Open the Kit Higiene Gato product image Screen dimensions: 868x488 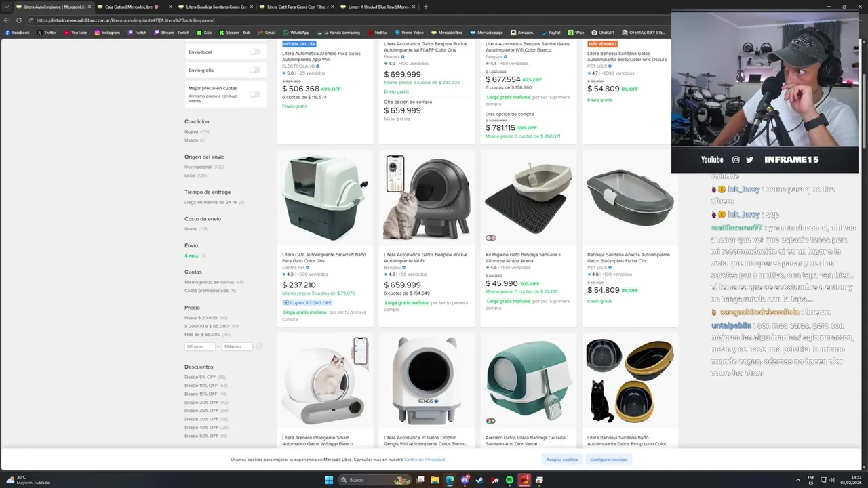pos(528,198)
